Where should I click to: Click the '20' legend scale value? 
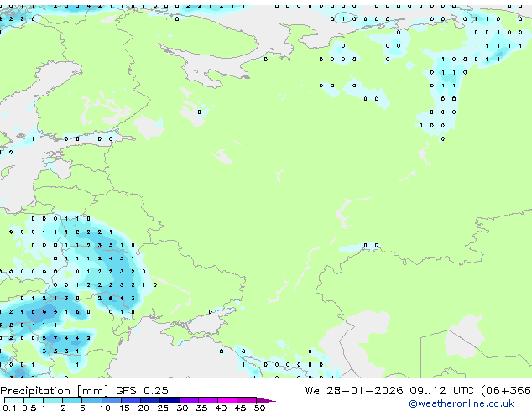click(x=143, y=408)
